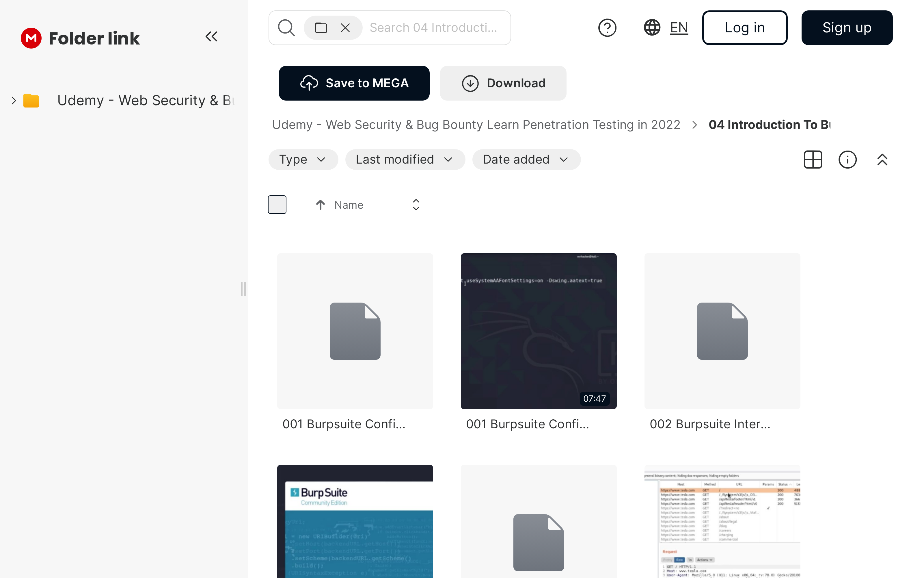Open the Date added filter dropdown
924x578 pixels.
pyautogui.click(x=526, y=160)
